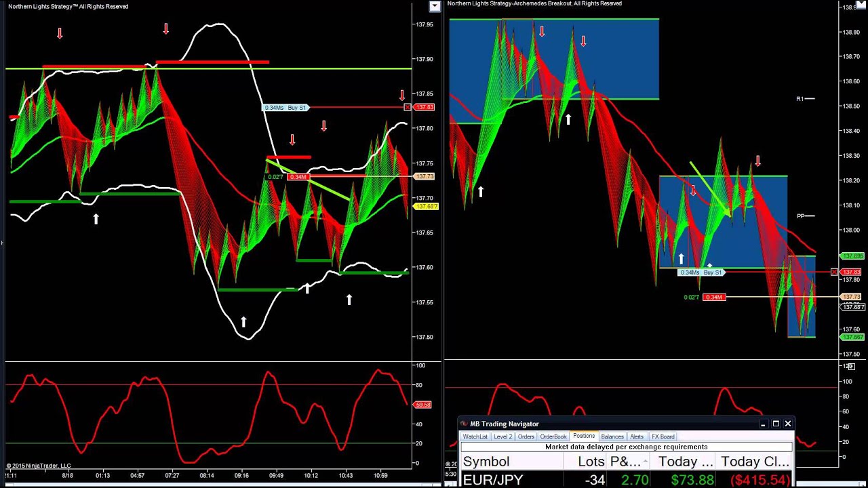
Task: Switch to the WatchList tab
Action: coord(475,436)
